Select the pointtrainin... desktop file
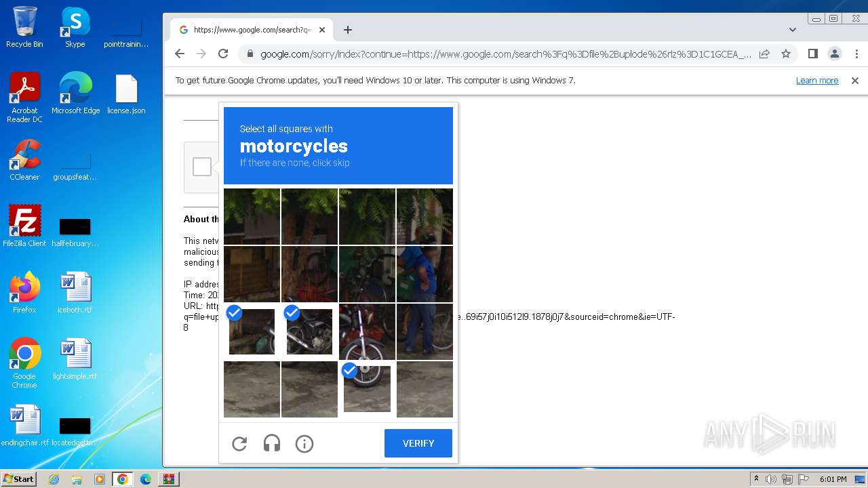 [126, 32]
